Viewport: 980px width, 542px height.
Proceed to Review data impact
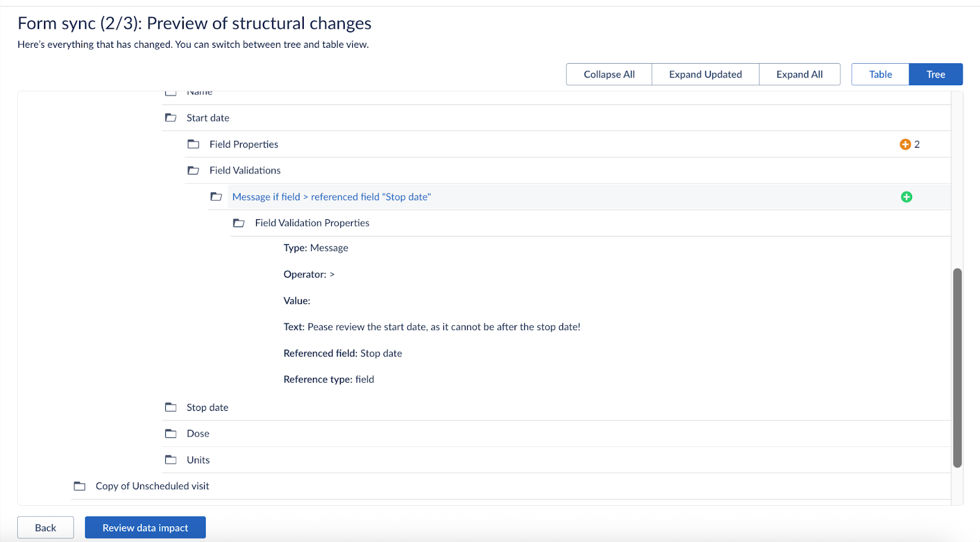[x=145, y=527]
